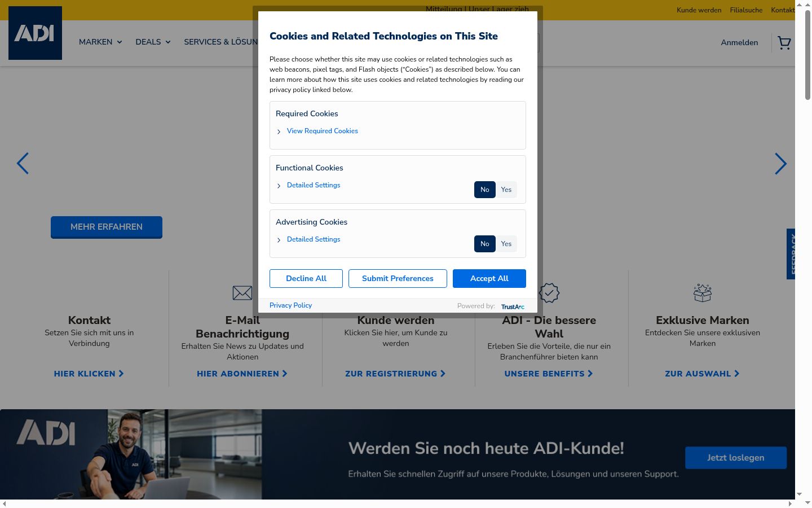This screenshot has width=812, height=508.
Task: Open the Privacy Policy link
Action: [290, 305]
